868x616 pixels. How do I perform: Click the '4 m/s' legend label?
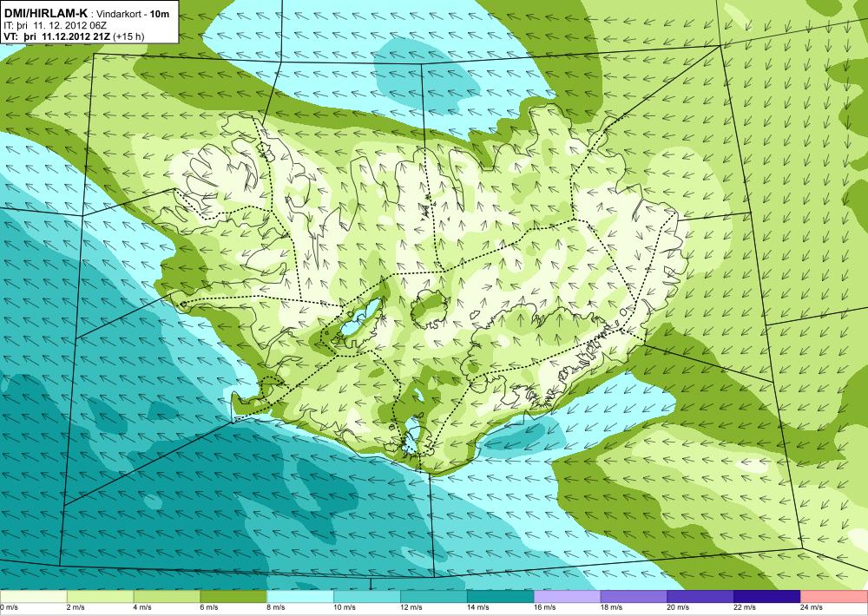[x=142, y=607]
